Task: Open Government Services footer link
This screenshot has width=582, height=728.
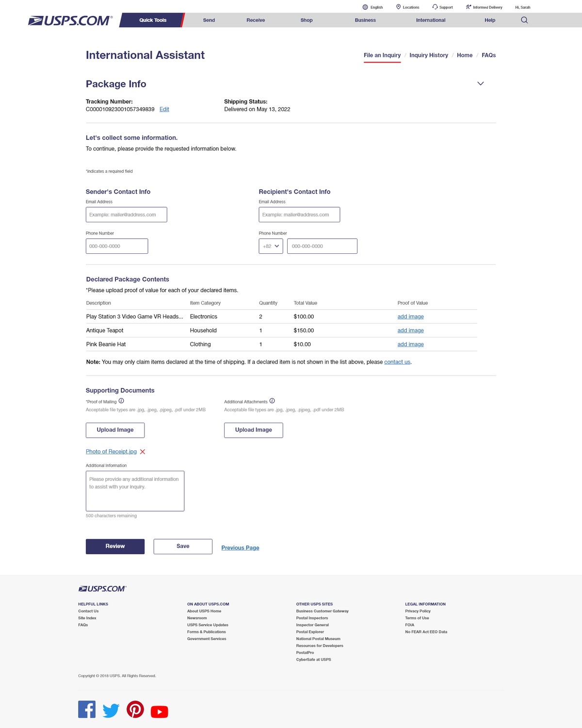Action: 207,639
